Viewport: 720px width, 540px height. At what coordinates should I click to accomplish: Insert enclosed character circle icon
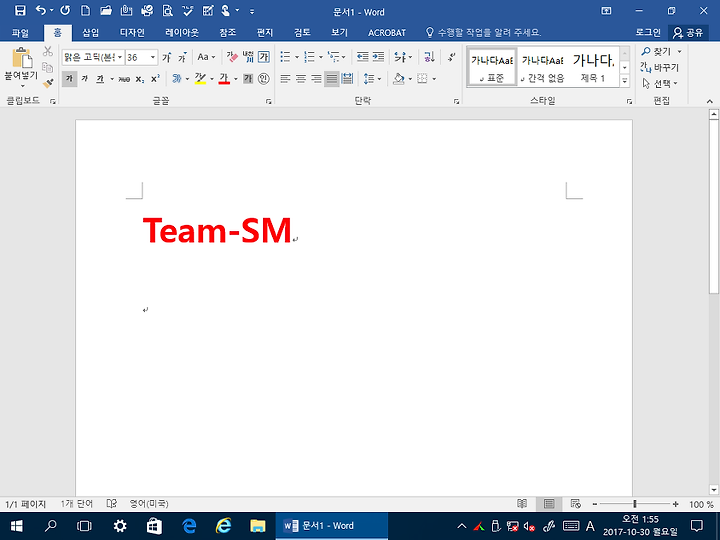tap(264, 79)
